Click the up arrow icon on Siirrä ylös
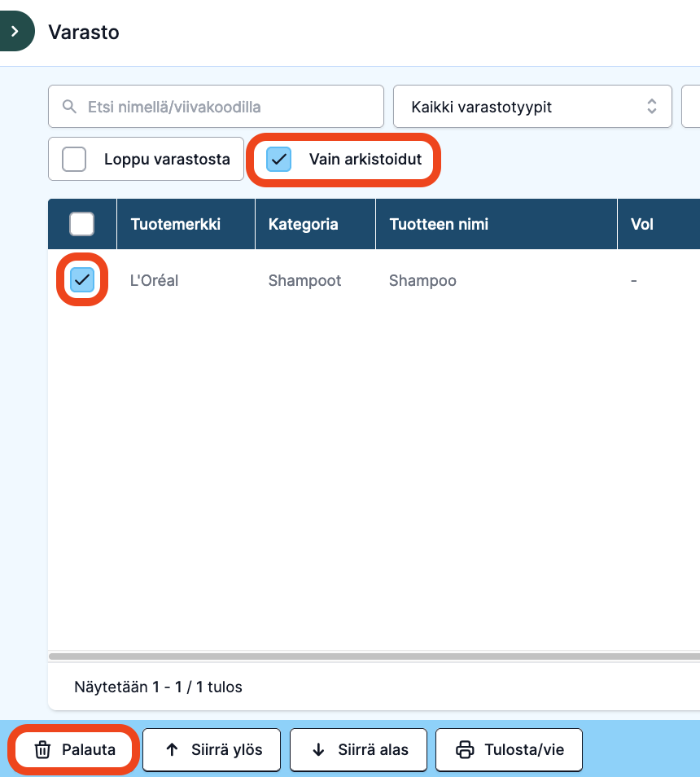The image size is (700, 777). click(172, 750)
